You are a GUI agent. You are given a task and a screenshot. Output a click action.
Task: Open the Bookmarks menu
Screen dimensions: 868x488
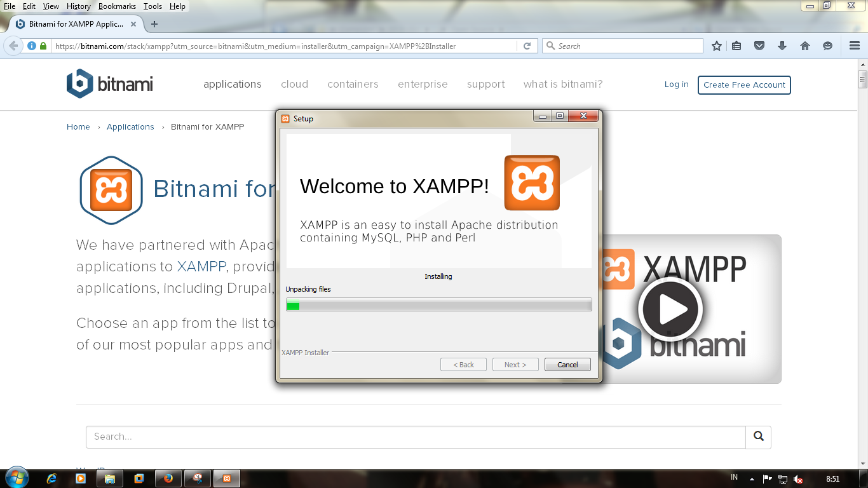click(x=117, y=6)
